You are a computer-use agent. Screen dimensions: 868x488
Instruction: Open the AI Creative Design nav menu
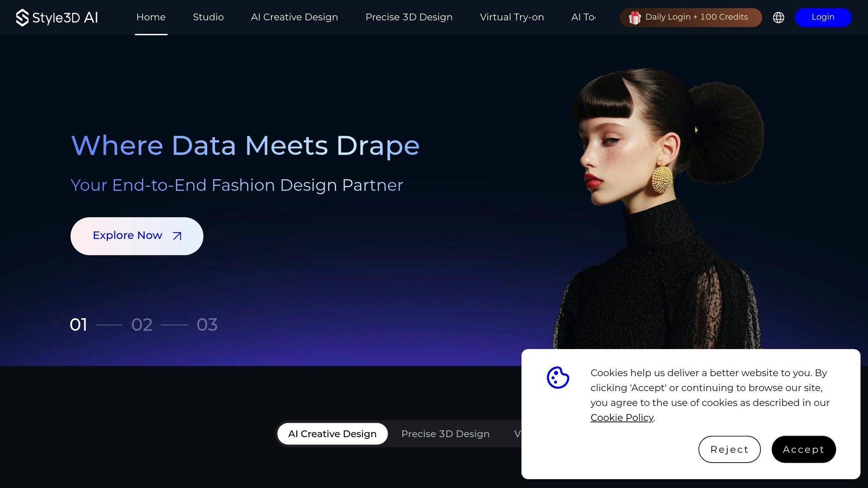294,17
